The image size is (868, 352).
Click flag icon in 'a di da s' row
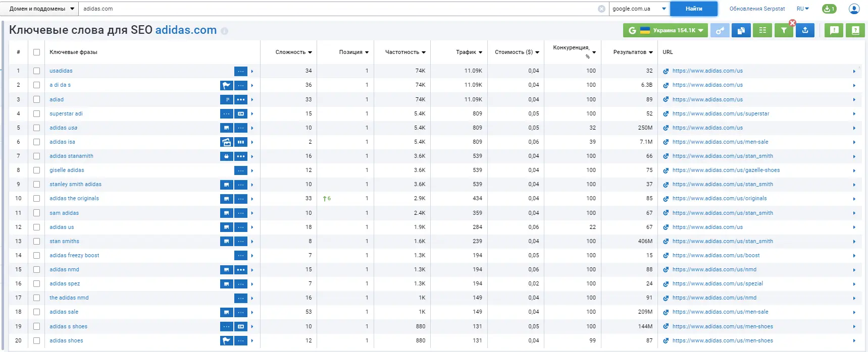(x=226, y=85)
